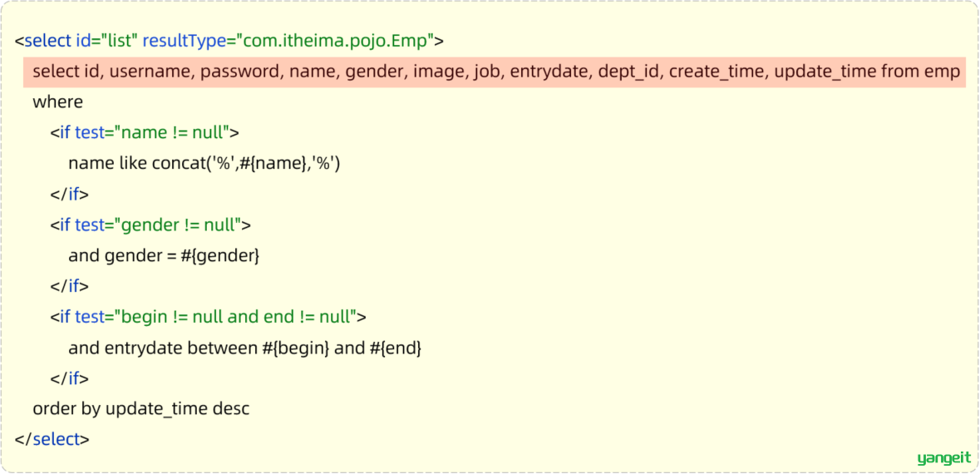Click the if test "name != null" tag
980x474 pixels.
[x=145, y=133]
